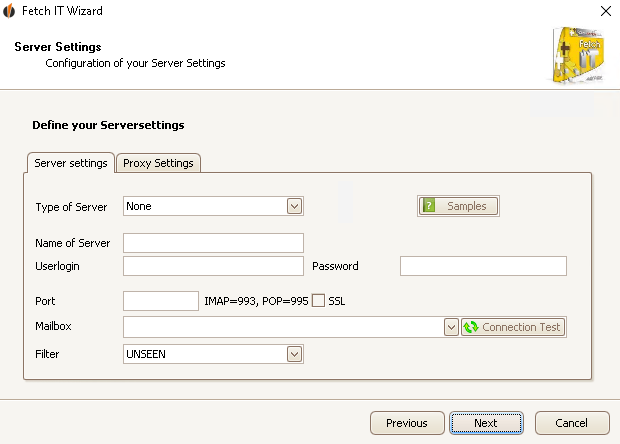Screen dimensions: 620x444
Task: Click the 'Configuration of your Server Settings' subtitle
Action: point(135,63)
